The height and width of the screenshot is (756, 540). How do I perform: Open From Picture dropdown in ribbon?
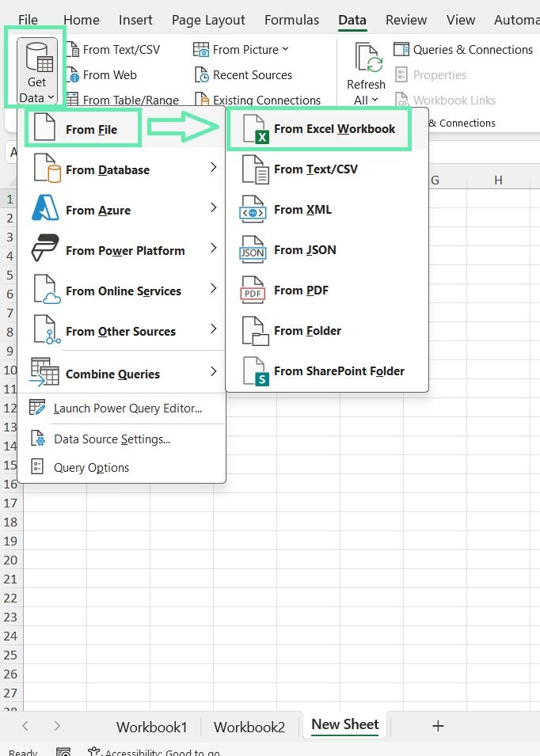click(x=241, y=49)
